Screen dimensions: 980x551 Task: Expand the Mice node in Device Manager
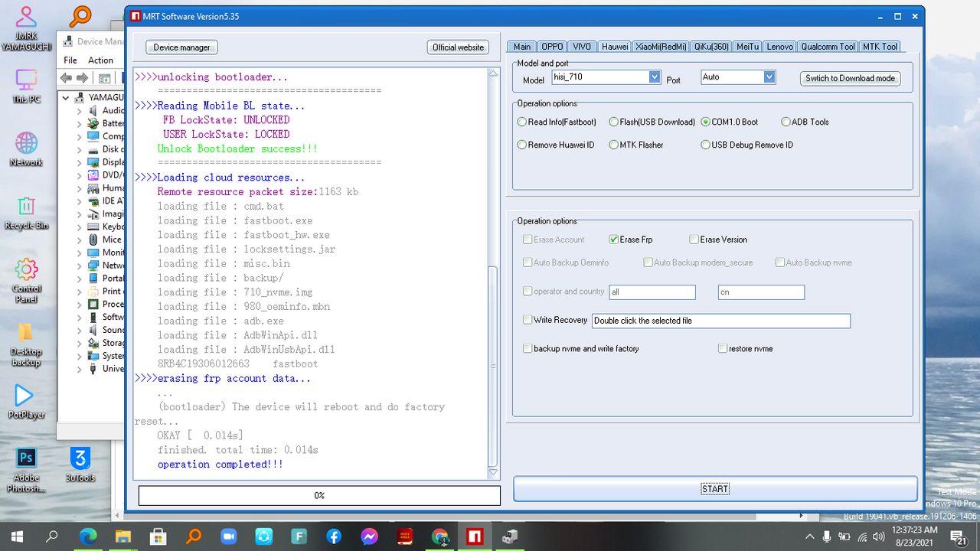pyautogui.click(x=79, y=240)
